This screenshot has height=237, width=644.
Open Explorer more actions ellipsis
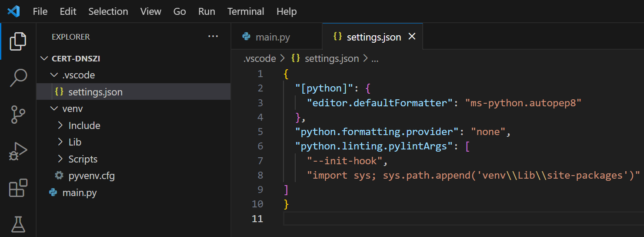[213, 37]
